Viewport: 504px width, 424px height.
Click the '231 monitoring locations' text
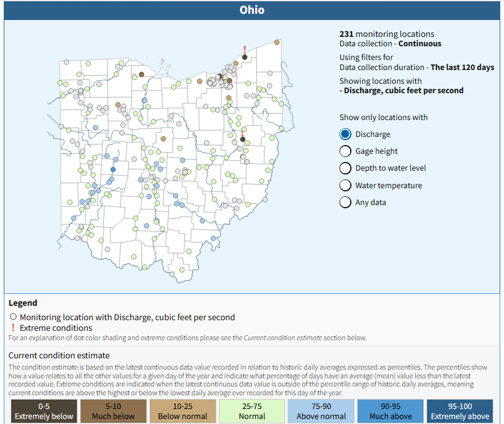386,34
